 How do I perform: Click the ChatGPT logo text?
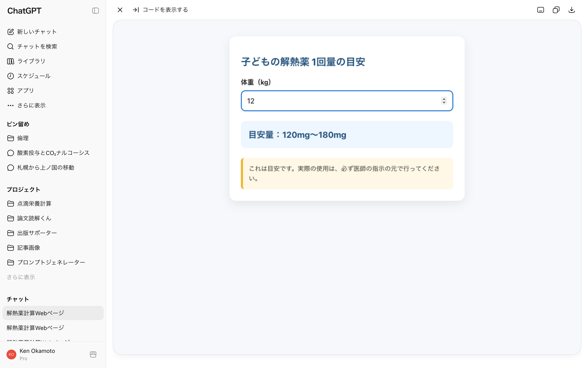24,11
